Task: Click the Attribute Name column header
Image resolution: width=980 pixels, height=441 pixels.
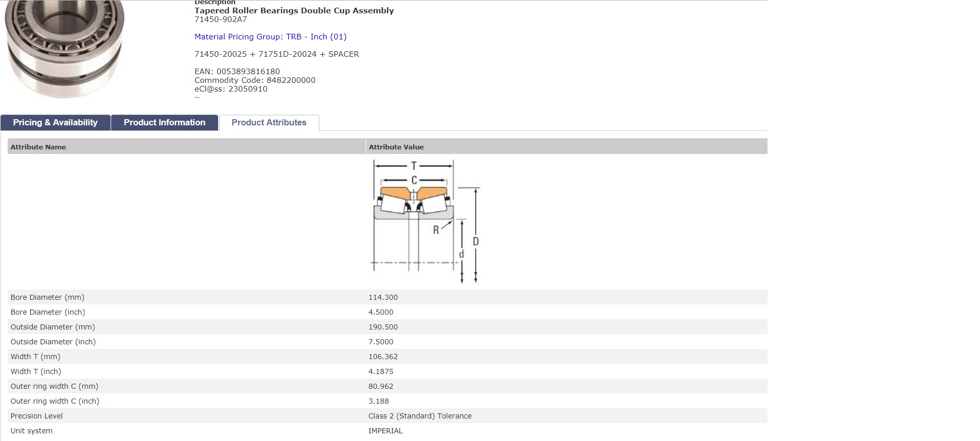Action: coord(38,147)
